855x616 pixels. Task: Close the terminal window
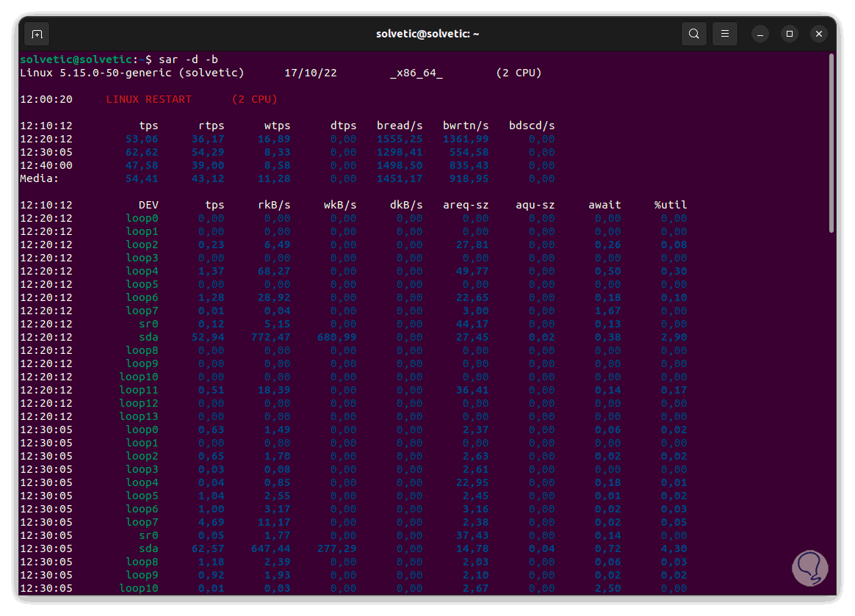coord(818,34)
